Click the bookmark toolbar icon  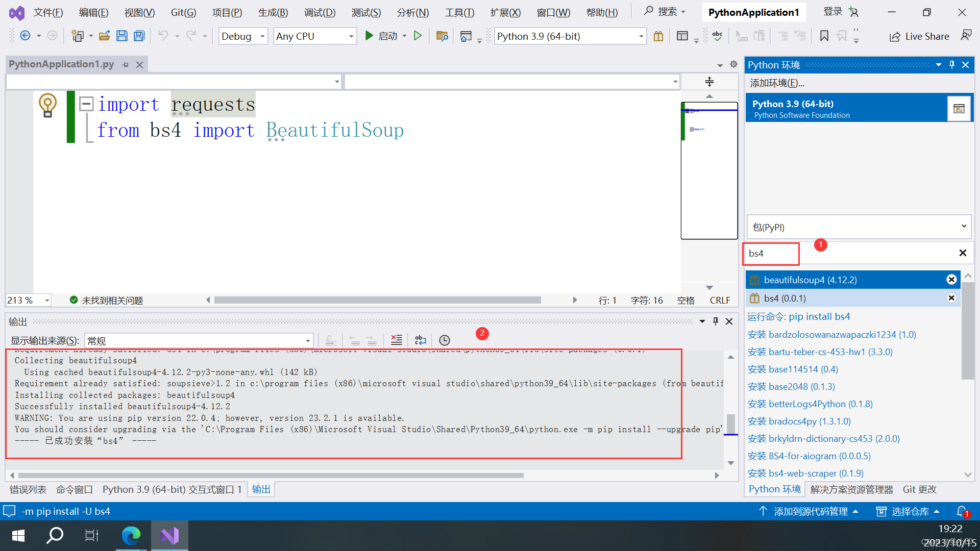(824, 36)
